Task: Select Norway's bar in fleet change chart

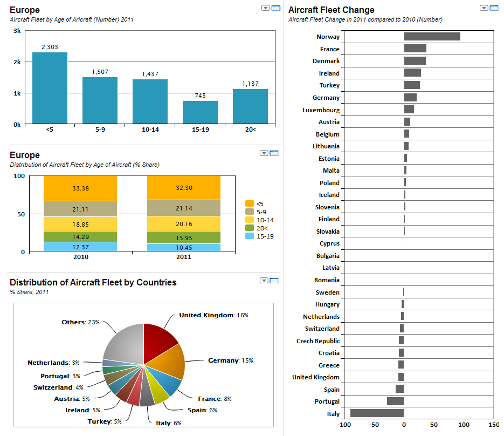Action: pos(432,37)
